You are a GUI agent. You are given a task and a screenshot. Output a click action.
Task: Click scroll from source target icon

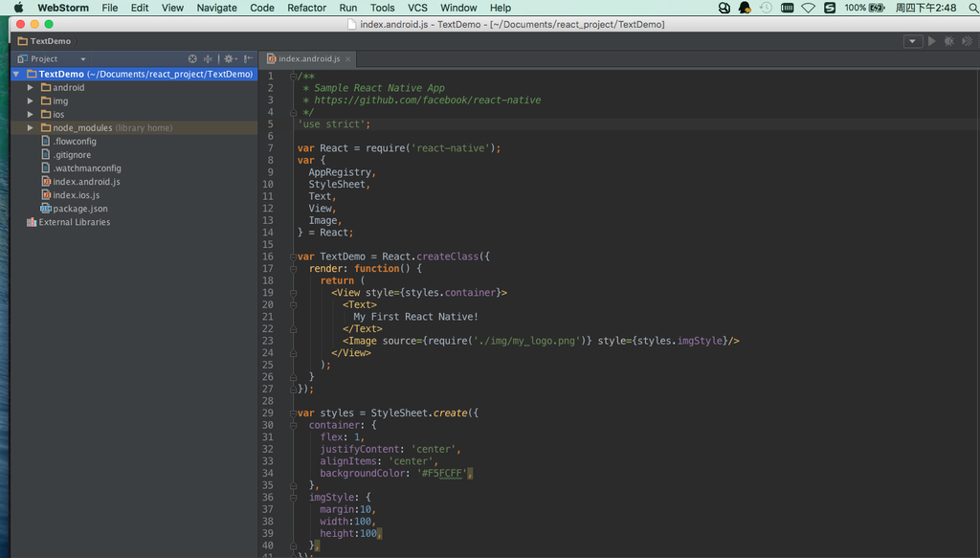(192, 58)
